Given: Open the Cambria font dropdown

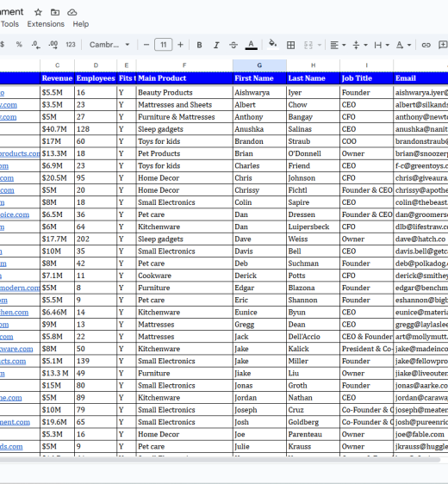Looking at the screenshot, I should [109, 45].
